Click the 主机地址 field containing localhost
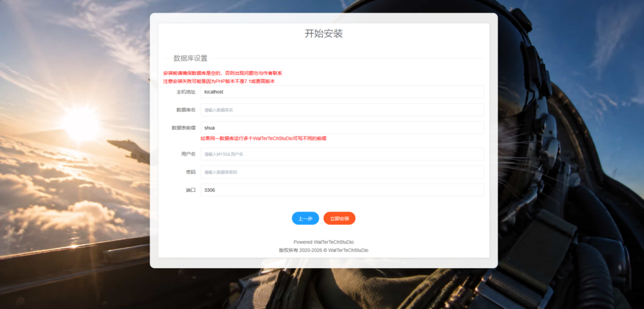 pos(342,92)
